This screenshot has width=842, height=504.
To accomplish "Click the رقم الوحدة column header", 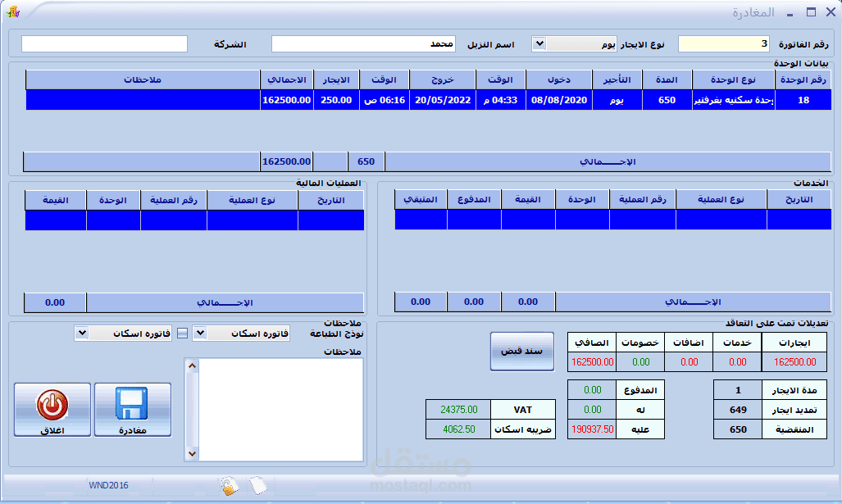I will 803,79.
